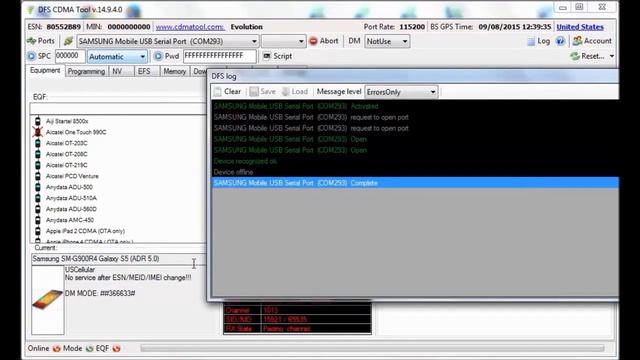This screenshot has height=360, width=640.
Task: Click the ESN value 80552889
Action: [x=64, y=27]
